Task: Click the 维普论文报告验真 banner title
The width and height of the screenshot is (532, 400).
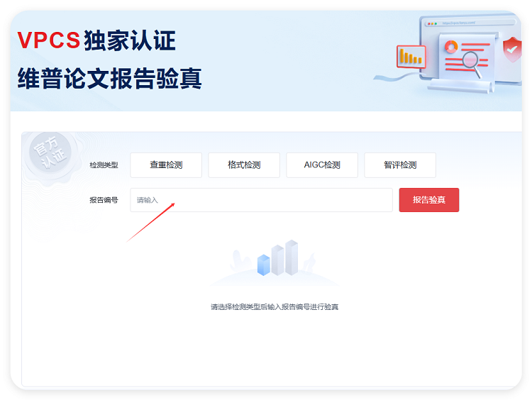Action: (x=109, y=79)
